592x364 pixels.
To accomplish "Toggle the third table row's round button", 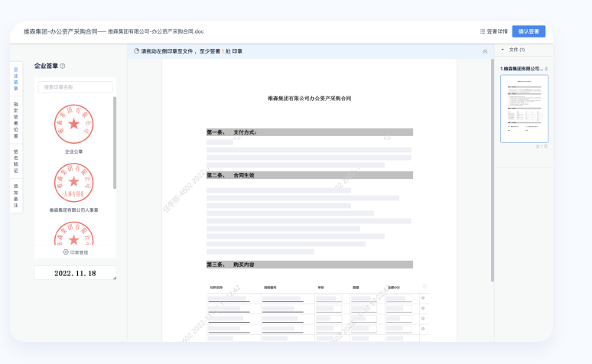I will (x=423, y=317).
